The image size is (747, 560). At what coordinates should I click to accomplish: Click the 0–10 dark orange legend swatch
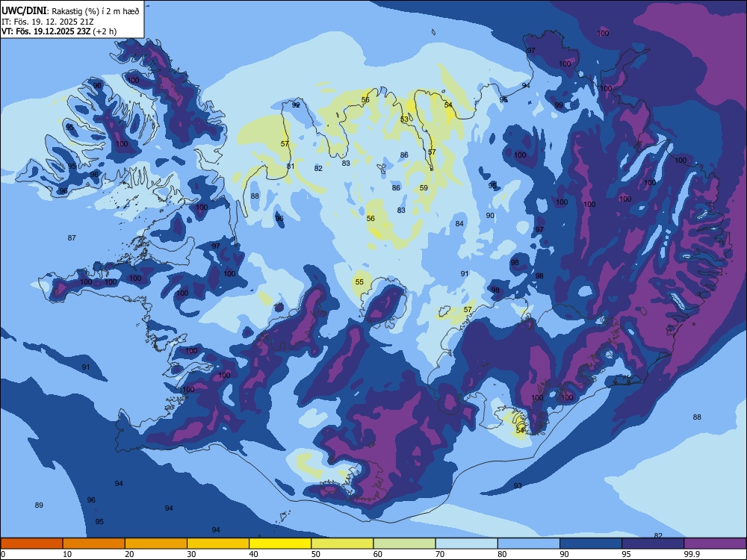coord(31,544)
